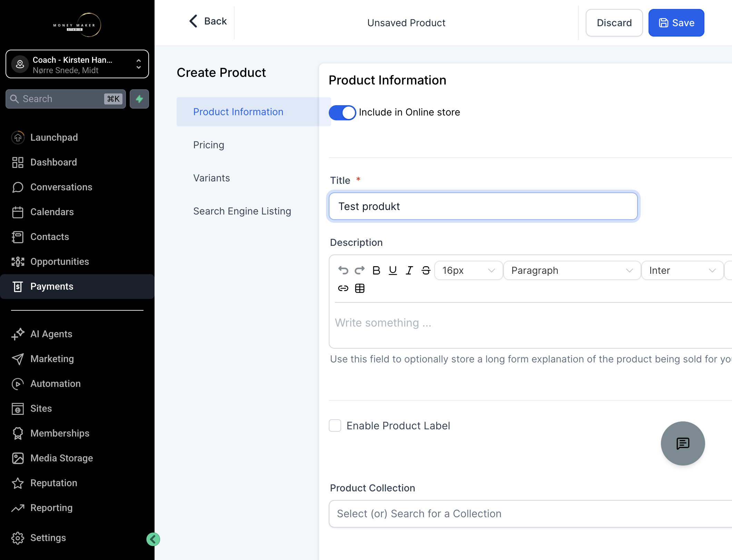Image resolution: width=732 pixels, height=560 pixels.
Task: Toggle strikethrough formatting in description toolbar
Action: tap(426, 270)
